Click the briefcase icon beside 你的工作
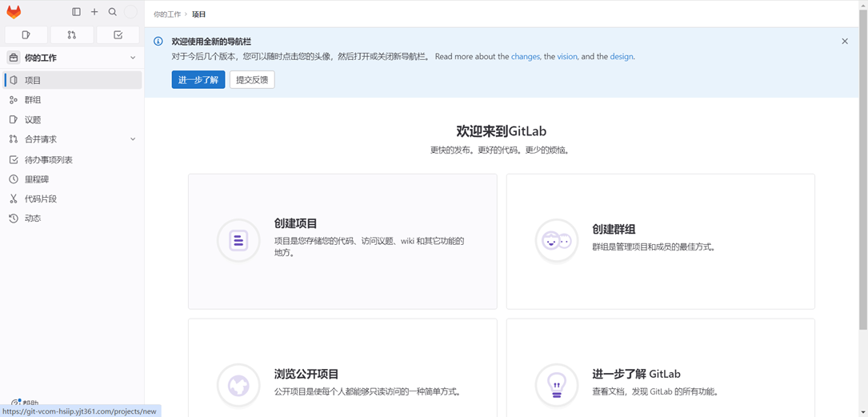 click(x=14, y=58)
